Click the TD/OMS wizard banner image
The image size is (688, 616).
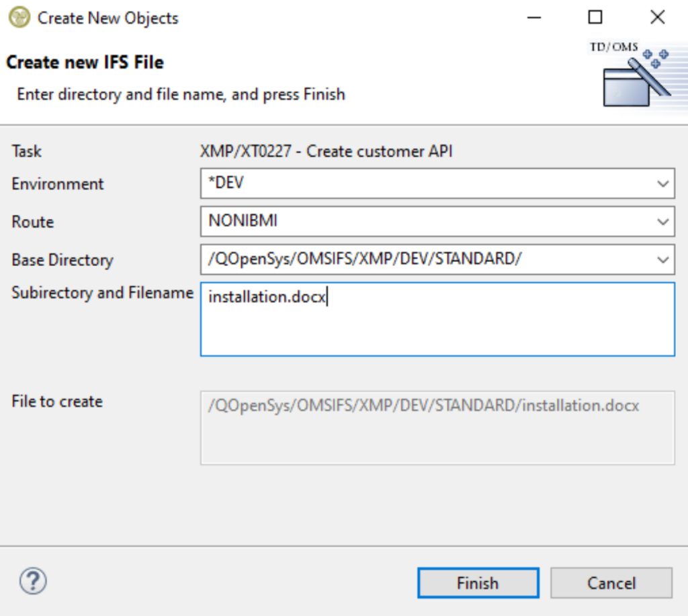(x=636, y=75)
